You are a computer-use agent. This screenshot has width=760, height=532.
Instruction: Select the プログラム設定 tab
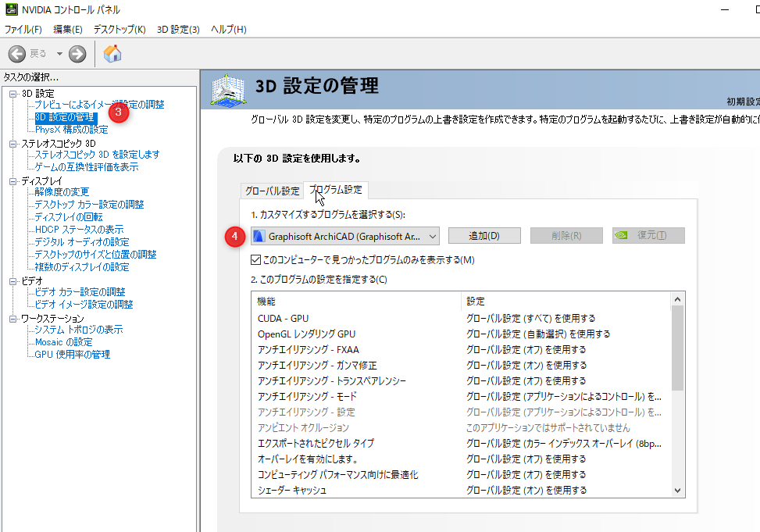[x=336, y=190]
